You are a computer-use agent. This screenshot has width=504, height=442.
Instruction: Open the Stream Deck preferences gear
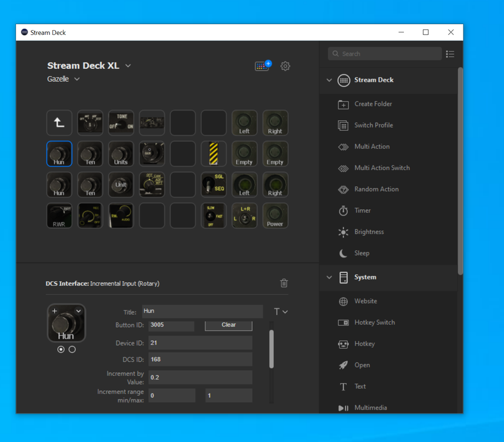pyautogui.click(x=286, y=66)
